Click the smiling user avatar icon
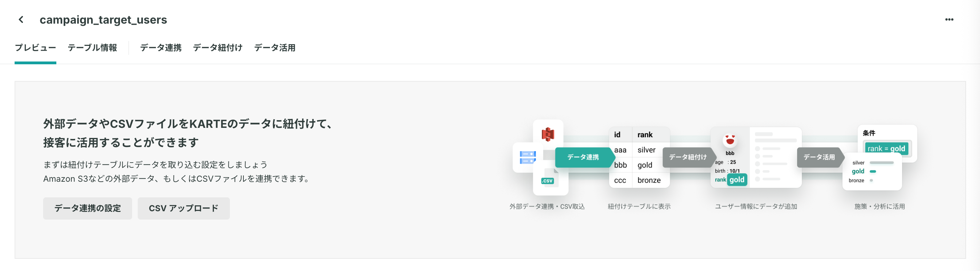This screenshot has width=980, height=271. click(730, 140)
